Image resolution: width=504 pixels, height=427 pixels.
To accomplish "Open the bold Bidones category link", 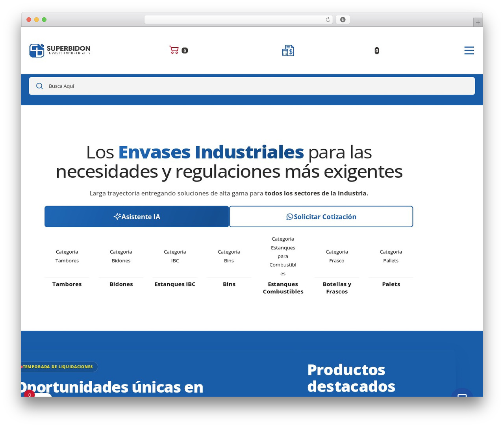I will point(121,284).
